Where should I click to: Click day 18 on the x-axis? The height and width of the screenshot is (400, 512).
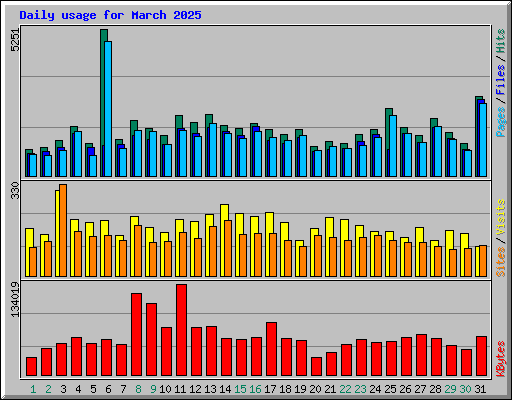(285, 389)
